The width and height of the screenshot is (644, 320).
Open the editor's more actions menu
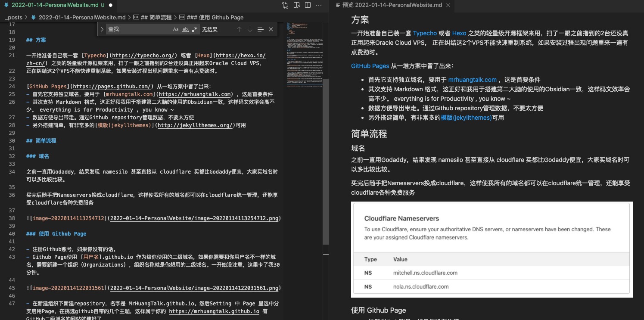click(x=319, y=5)
